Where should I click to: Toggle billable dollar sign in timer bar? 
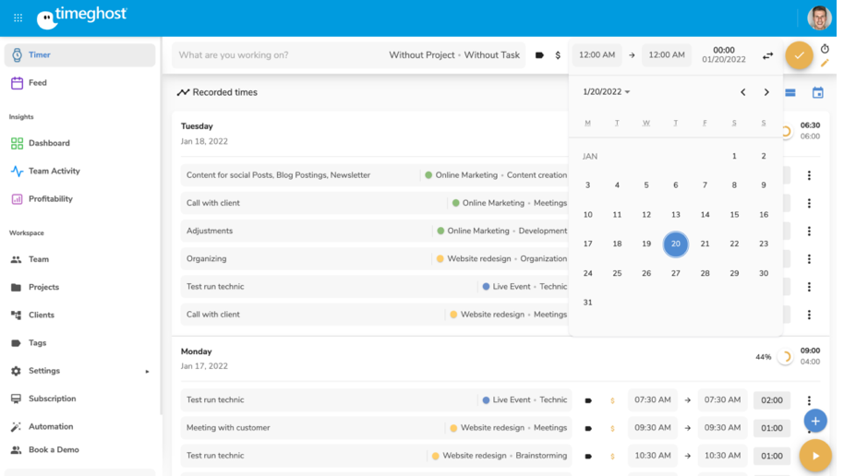click(x=558, y=55)
